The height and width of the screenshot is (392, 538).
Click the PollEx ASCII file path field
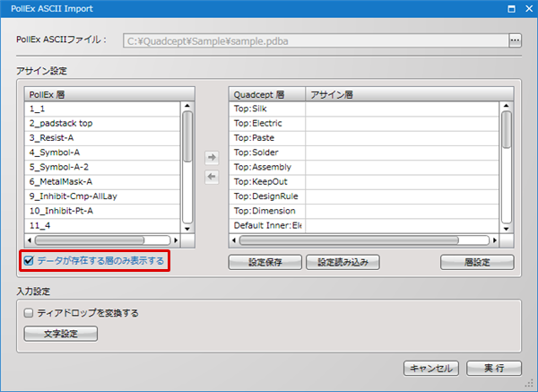coord(316,41)
